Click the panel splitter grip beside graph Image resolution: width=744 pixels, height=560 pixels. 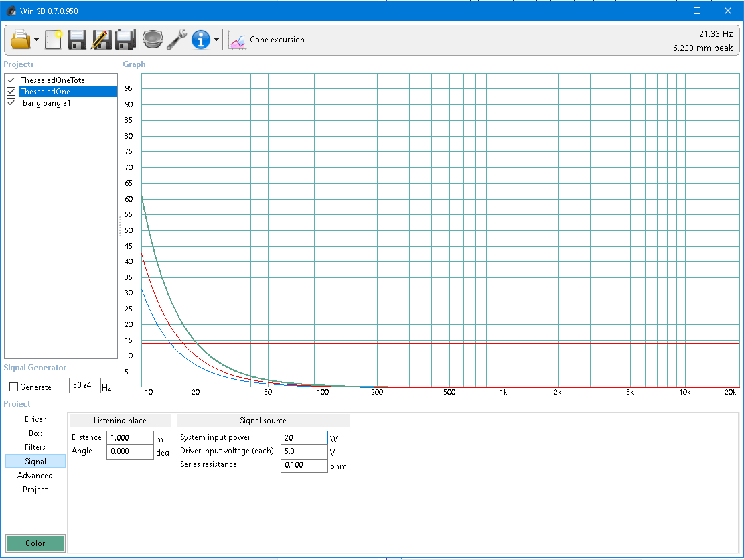point(121,226)
